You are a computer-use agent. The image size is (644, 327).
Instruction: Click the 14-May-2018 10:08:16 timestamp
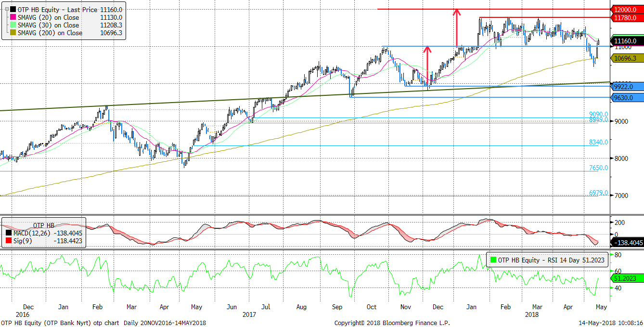(610, 323)
